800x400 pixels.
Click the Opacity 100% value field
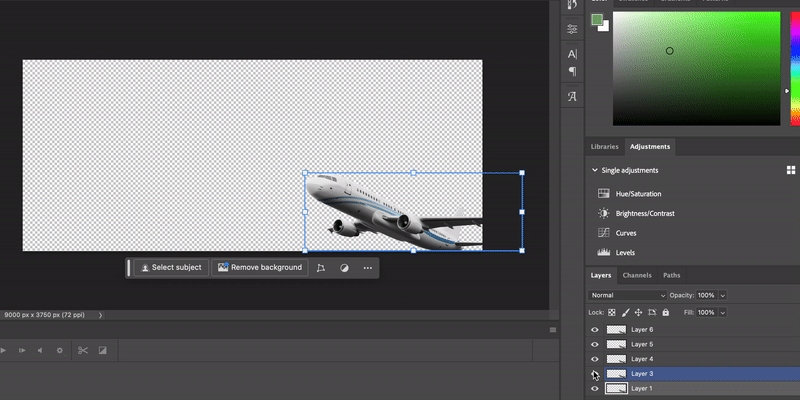point(707,295)
